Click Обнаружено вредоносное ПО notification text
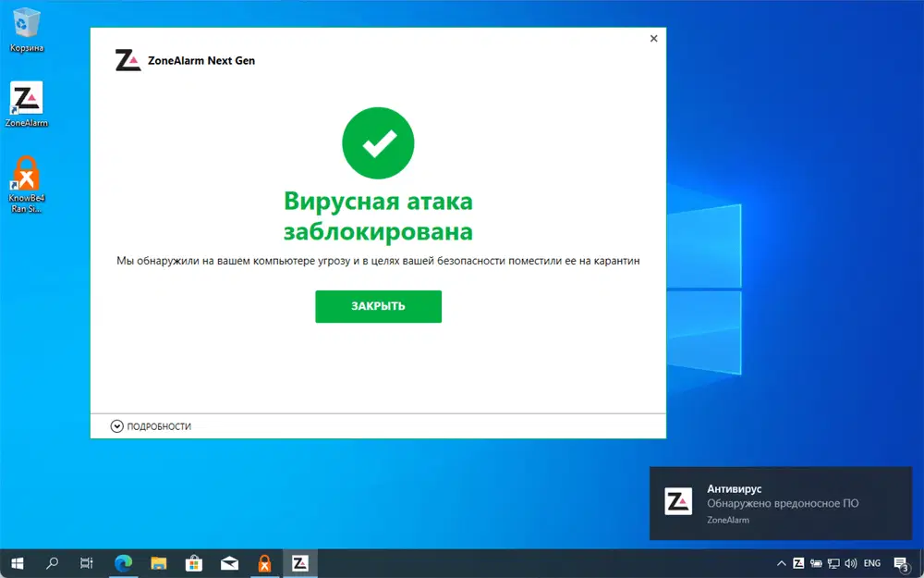924x578 pixels. click(783, 504)
